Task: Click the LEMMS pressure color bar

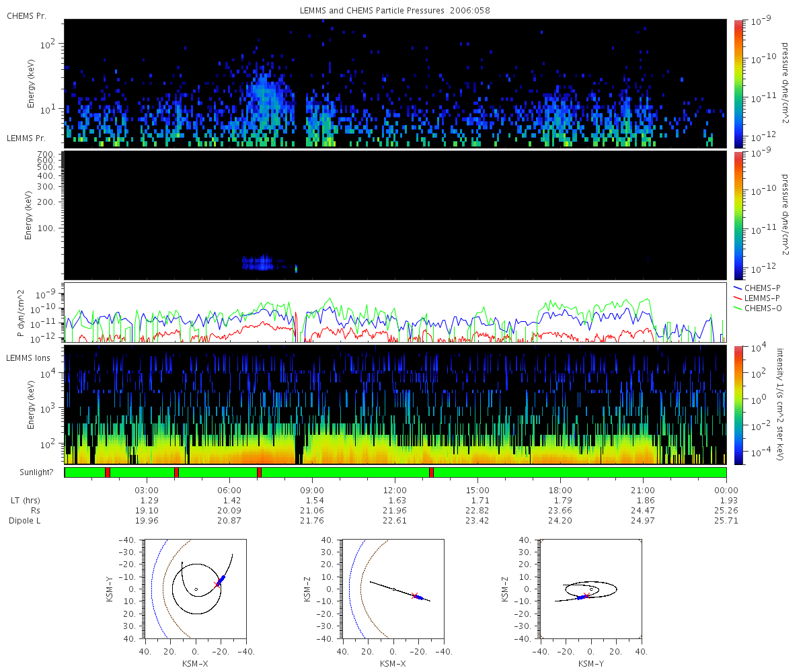Action: [738, 215]
